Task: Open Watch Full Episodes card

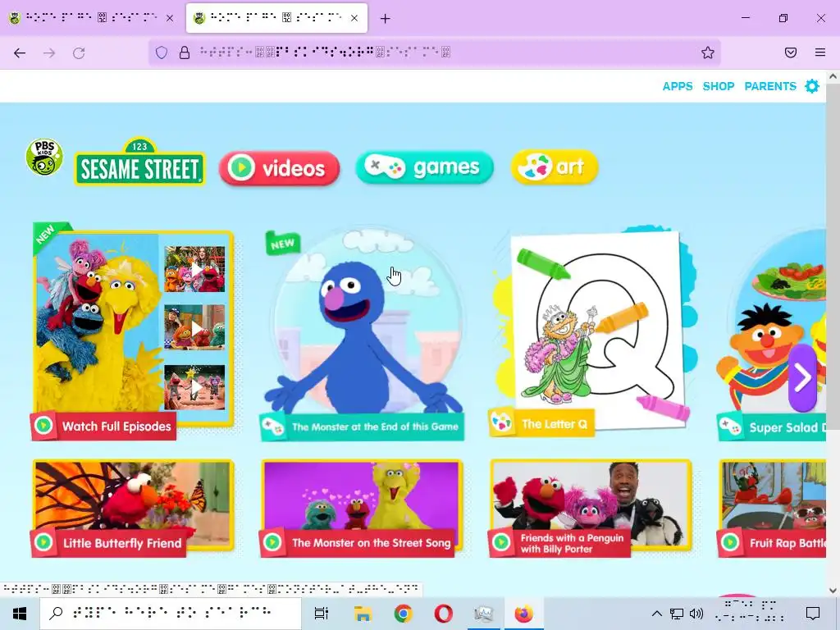Action: 132,331
